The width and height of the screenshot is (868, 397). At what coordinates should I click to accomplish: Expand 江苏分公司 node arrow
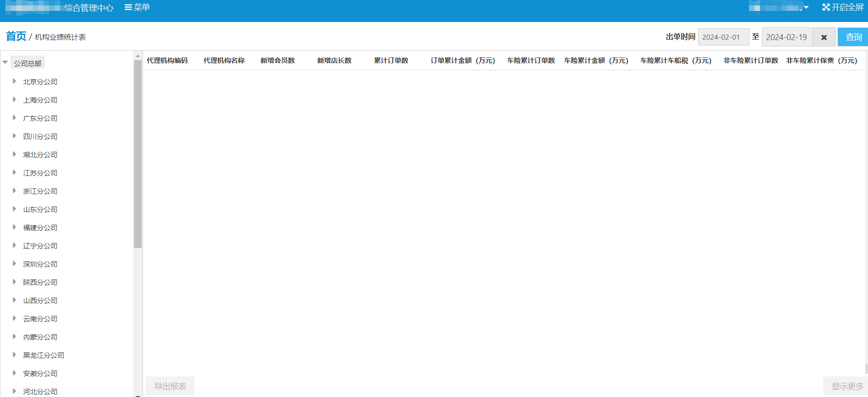(x=14, y=172)
